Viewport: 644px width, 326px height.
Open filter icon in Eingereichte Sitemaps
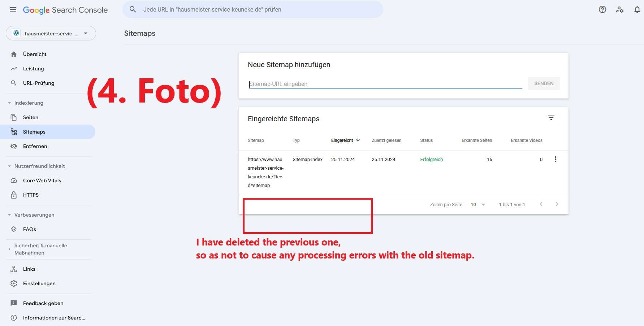point(551,118)
